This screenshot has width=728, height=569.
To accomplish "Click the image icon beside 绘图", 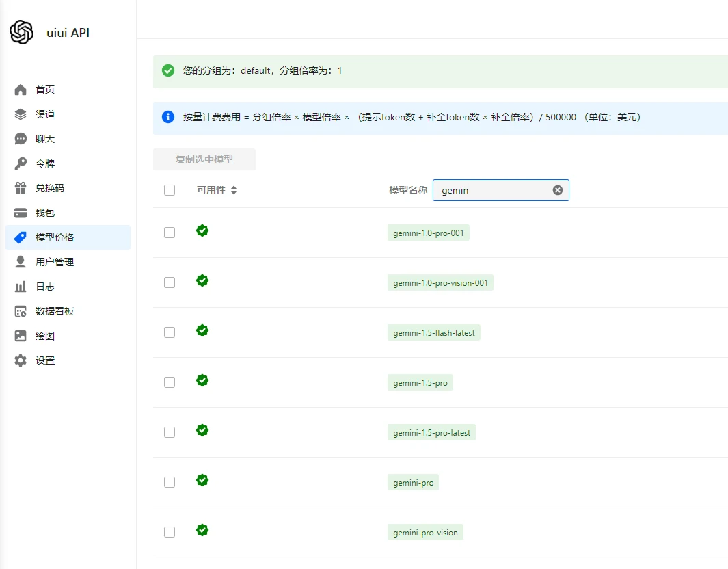I will 21,336.
